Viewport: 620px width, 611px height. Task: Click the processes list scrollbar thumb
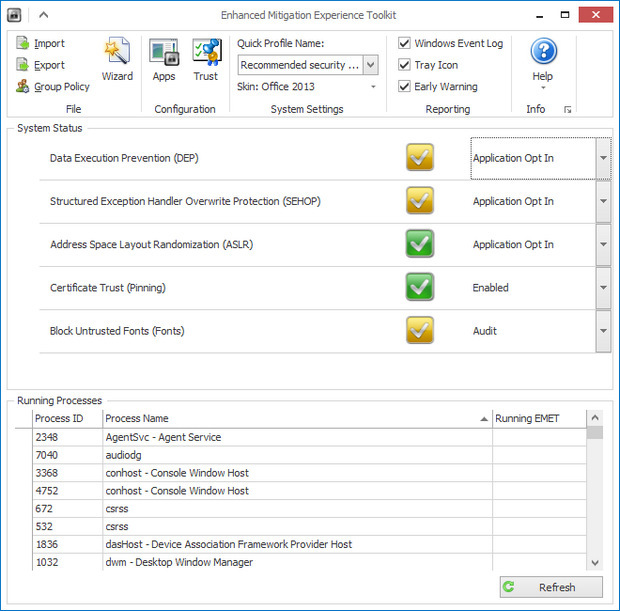pos(595,432)
